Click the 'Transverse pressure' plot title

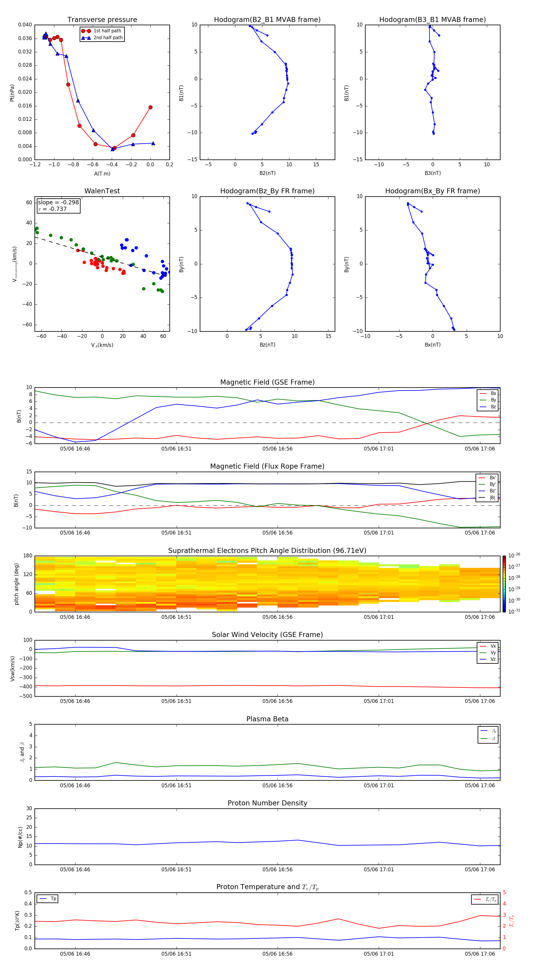point(102,20)
